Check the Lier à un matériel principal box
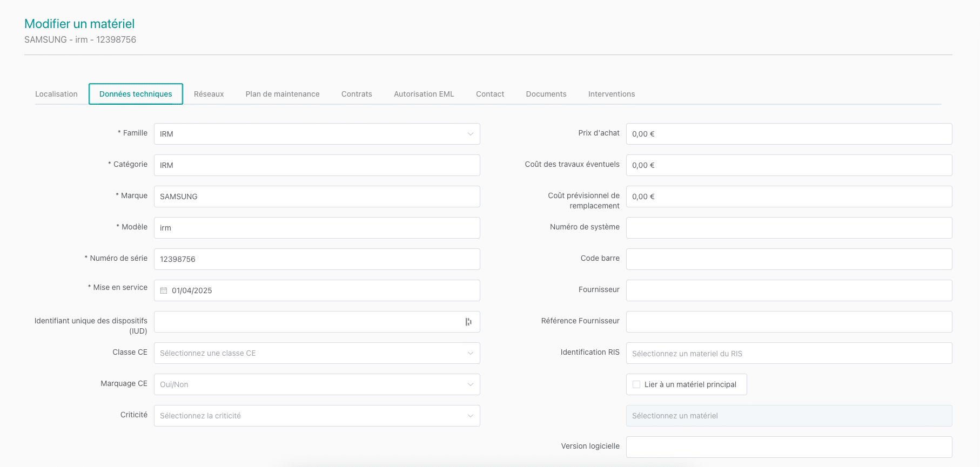Image resolution: width=980 pixels, height=467 pixels. tap(636, 384)
